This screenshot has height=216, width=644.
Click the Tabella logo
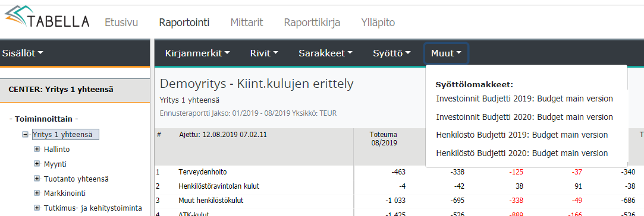coord(47,19)
